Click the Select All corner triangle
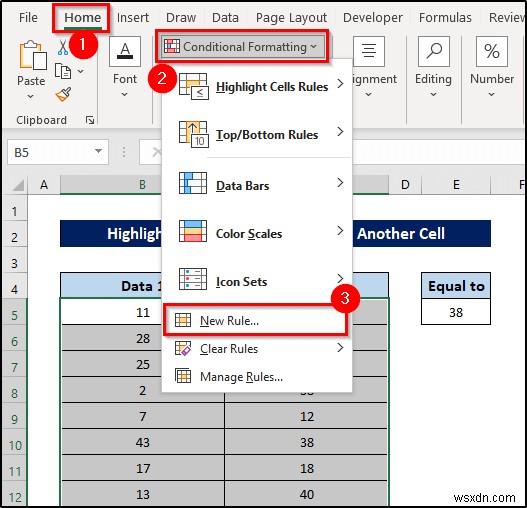Screen dimensions: 527x508 [18, 185]
